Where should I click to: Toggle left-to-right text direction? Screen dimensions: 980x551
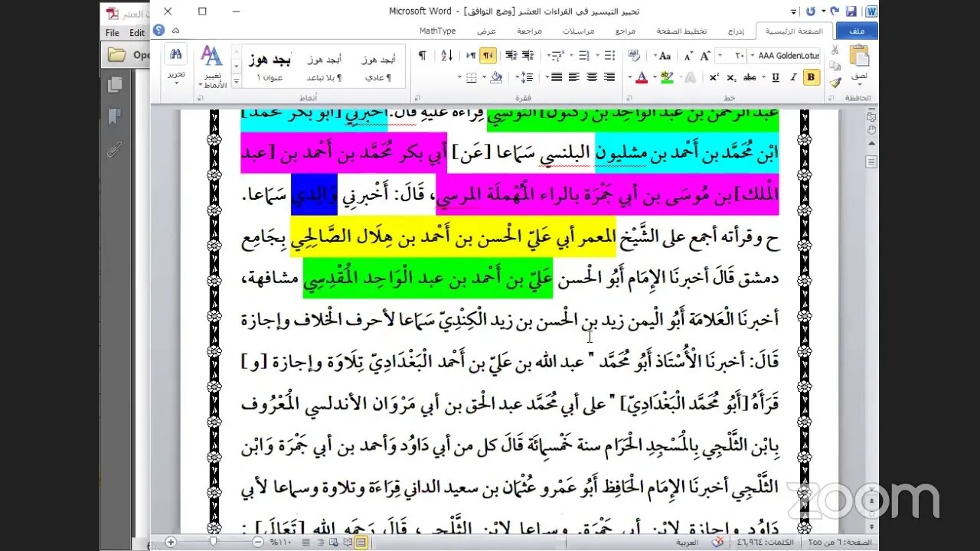(x=470, y=55)
